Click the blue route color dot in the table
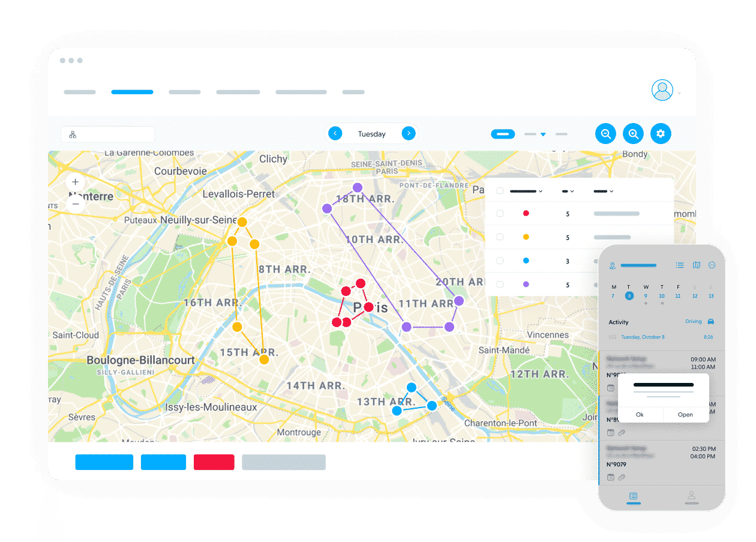The width and height of the screenshot is (756, 542). 526,261
